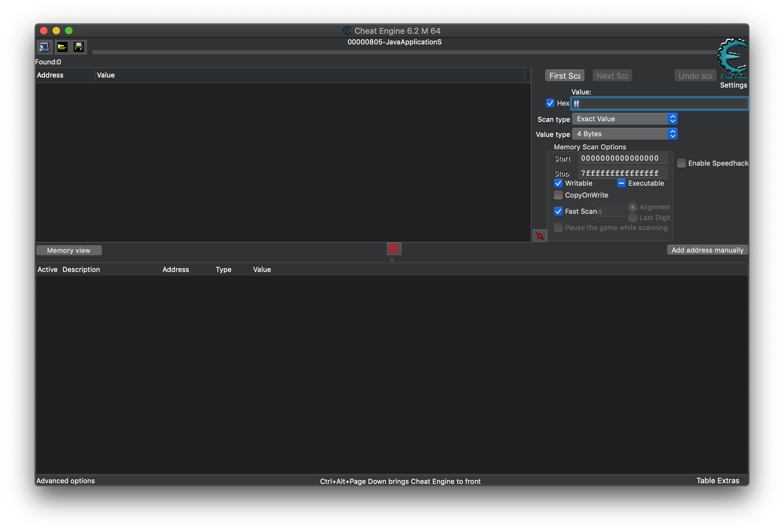Click the Cheat Engine logo Settings icon
784x532 pixels.
click(x=733, y=59)
